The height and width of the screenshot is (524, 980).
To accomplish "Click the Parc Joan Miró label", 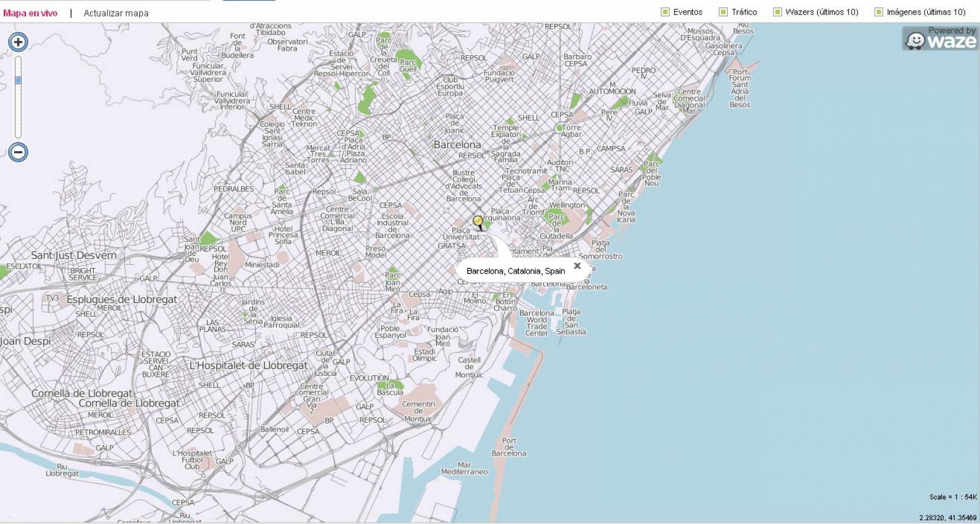I will [393, 282].
